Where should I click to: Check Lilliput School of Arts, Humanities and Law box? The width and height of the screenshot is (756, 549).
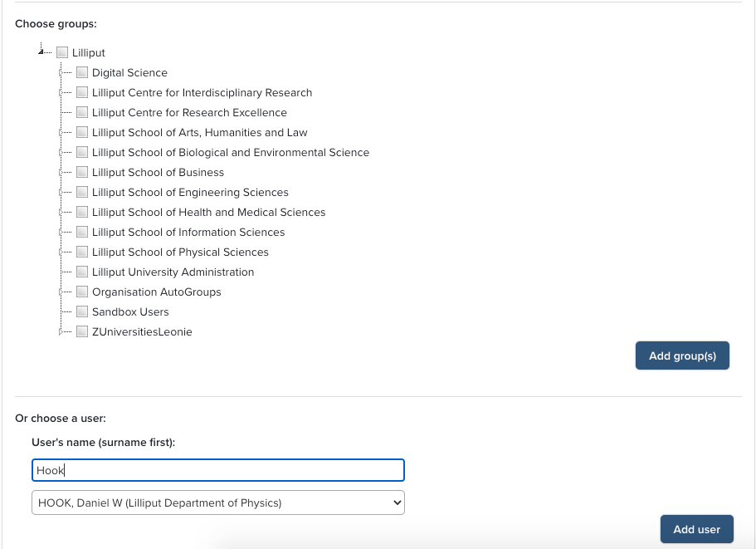82,133
